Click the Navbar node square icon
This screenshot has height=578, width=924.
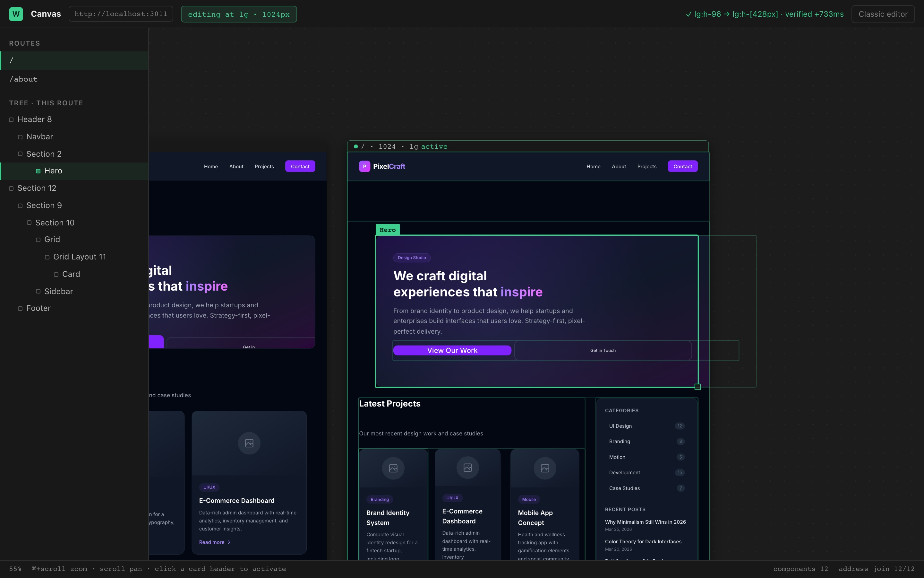(20, 137)
